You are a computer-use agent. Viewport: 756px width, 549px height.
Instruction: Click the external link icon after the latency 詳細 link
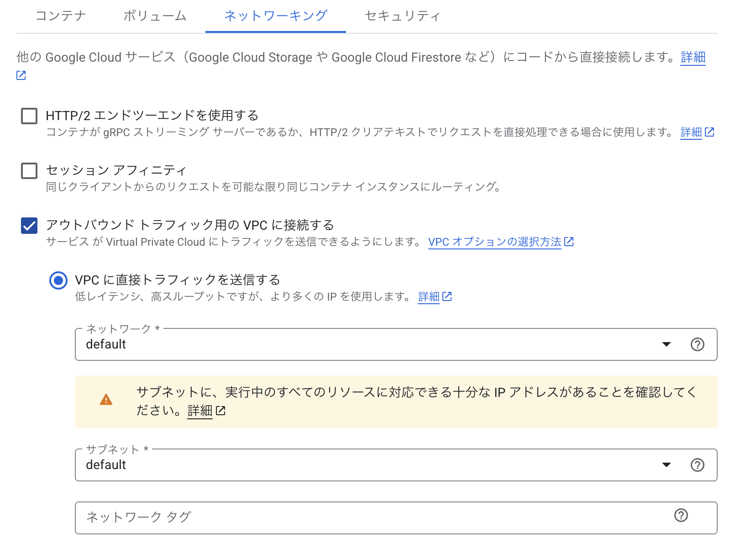coord(447,296)
